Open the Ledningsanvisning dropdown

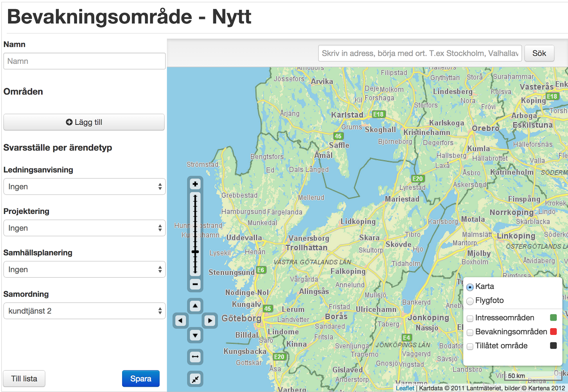[x=84, y=187]
